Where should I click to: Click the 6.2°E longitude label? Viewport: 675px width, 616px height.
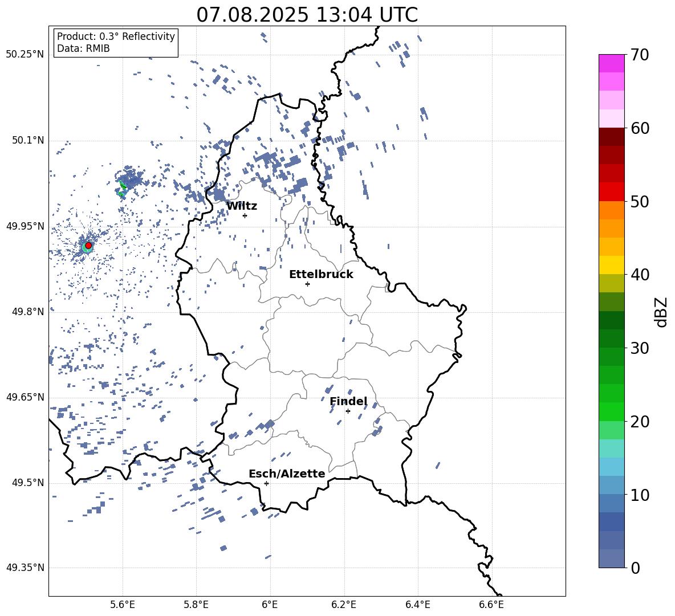(344, 605)
